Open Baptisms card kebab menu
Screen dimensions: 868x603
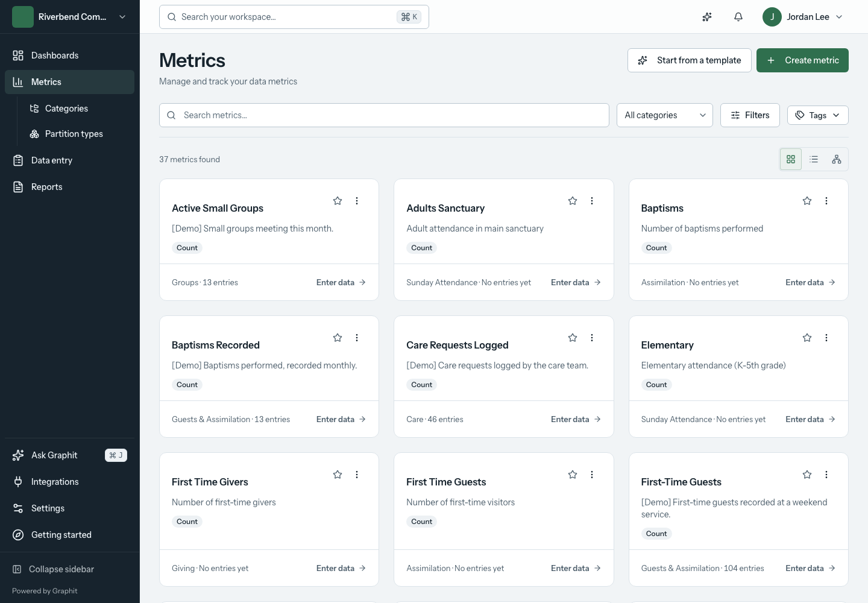pyautogui.click(x=826, y=201)
